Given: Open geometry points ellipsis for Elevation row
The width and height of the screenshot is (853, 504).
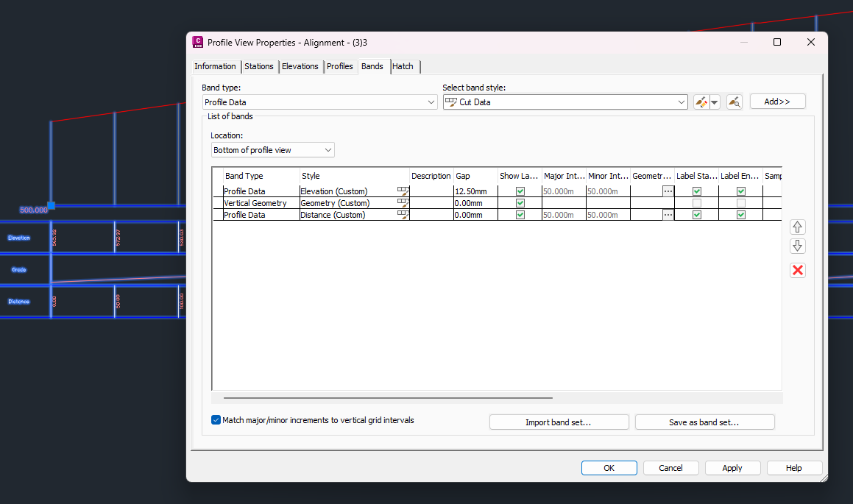Looking at the screenshot, I should (x=668, y=191).
